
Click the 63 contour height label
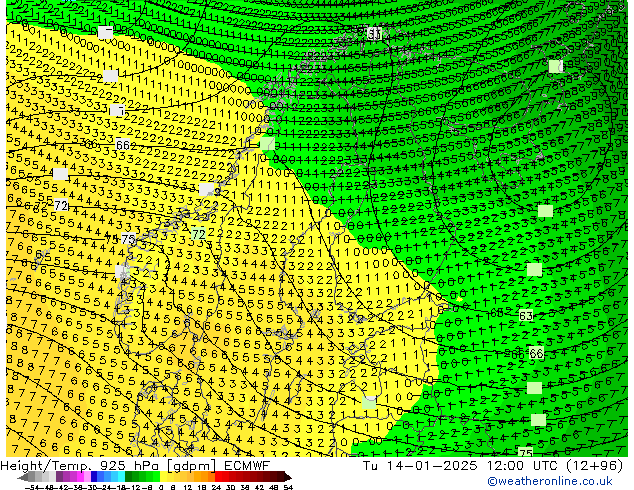pyautogui.click(x=526, y=315)
